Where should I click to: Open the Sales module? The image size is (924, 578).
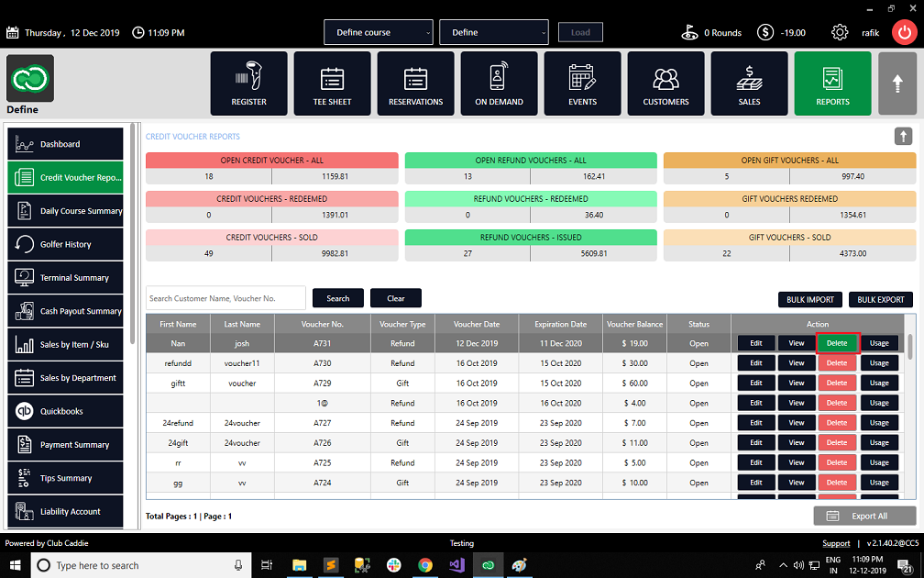749,83
